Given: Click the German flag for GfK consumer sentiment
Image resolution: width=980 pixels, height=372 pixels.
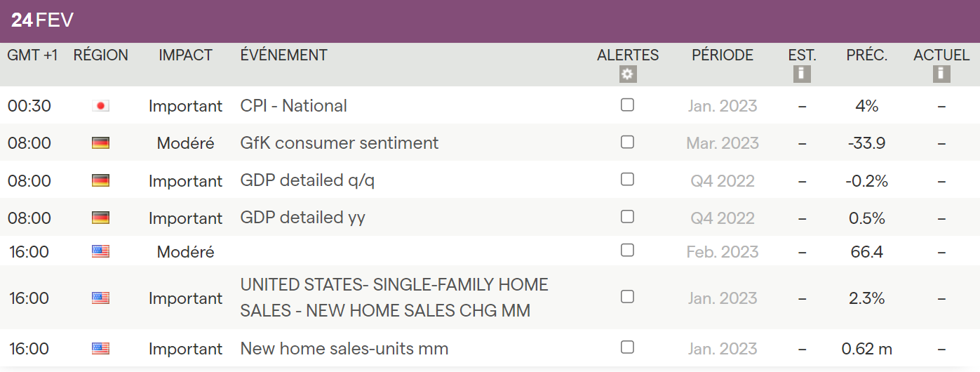Looking at the screenshot, I should [101, 143].
